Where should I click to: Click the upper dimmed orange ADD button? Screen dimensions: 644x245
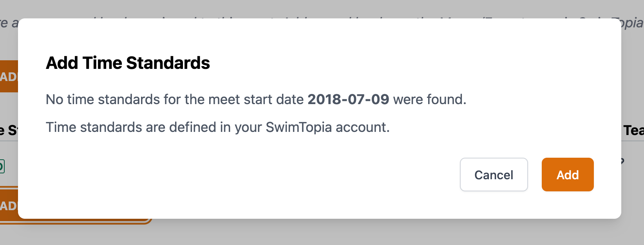point(9,76)
